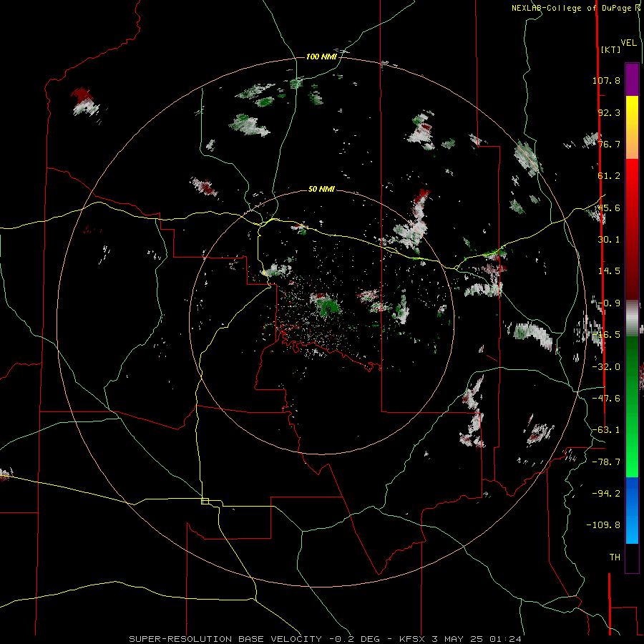Click the NEXLAB-College of DuPage label
The width and height of the screenshot is (644, 644).
click(x=572, y=8)
